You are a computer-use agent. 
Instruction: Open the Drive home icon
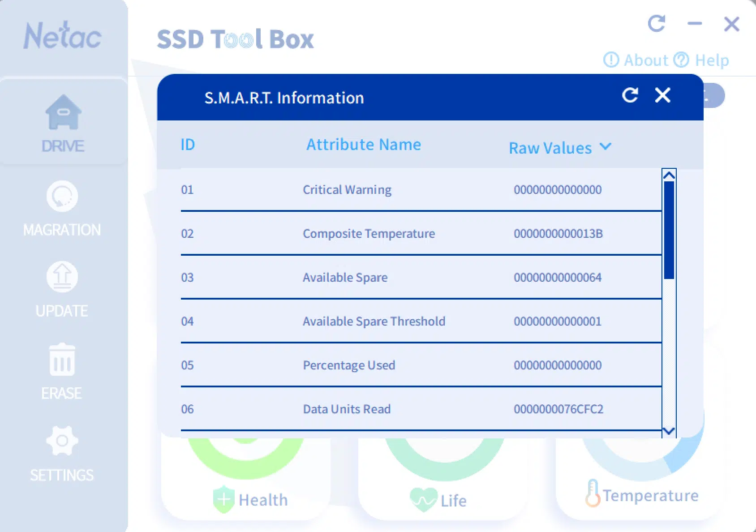[x=63, y=112]
